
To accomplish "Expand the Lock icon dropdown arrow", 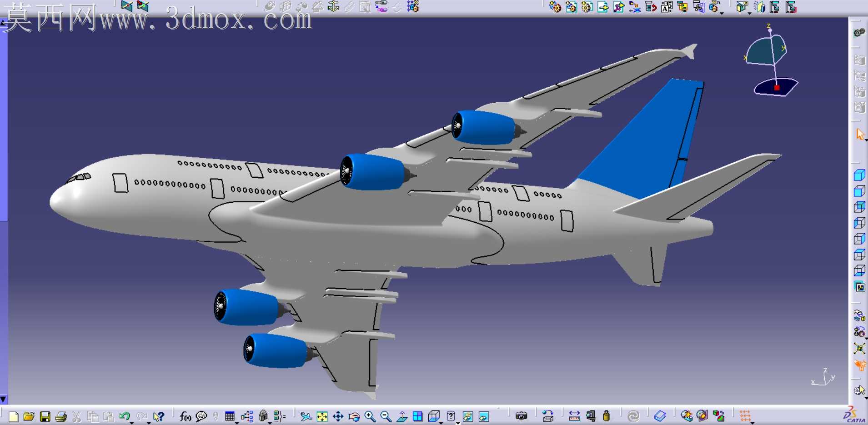I will point(270,422).
